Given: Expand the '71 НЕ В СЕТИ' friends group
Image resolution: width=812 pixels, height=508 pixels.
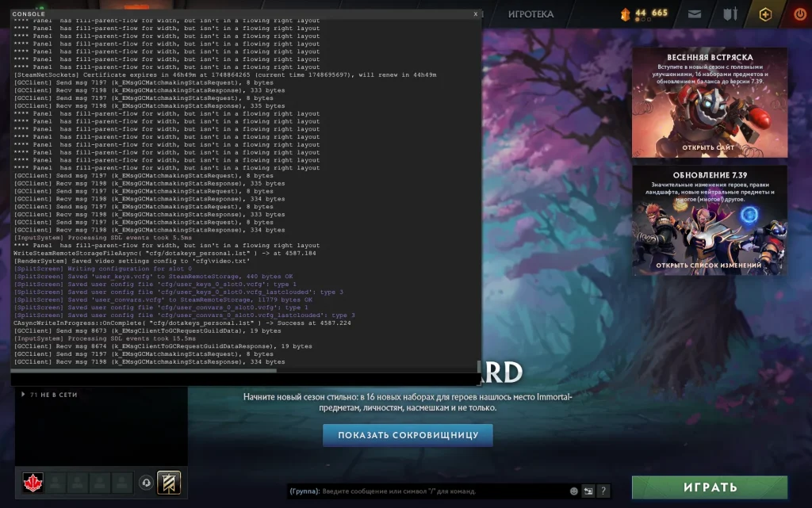Looking at the screenshot, I should (x=50, y=395).
